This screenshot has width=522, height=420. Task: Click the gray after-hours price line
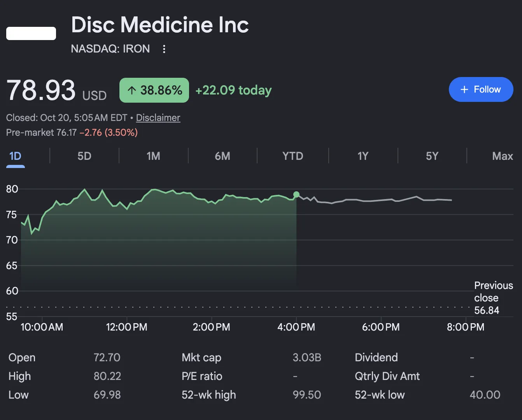click(x=374, y=200)
